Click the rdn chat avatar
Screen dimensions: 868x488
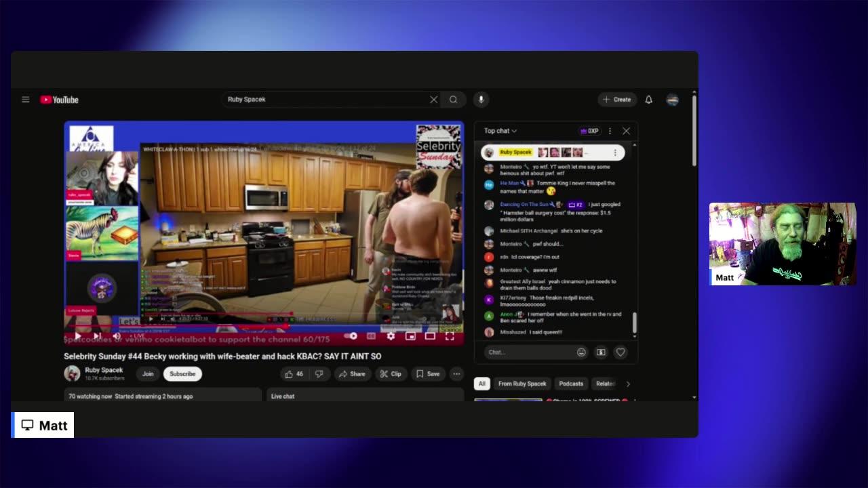point(489,257)
